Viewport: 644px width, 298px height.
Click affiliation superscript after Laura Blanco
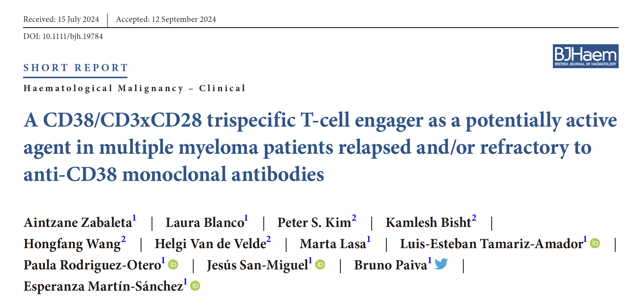(x=246, y=218)
